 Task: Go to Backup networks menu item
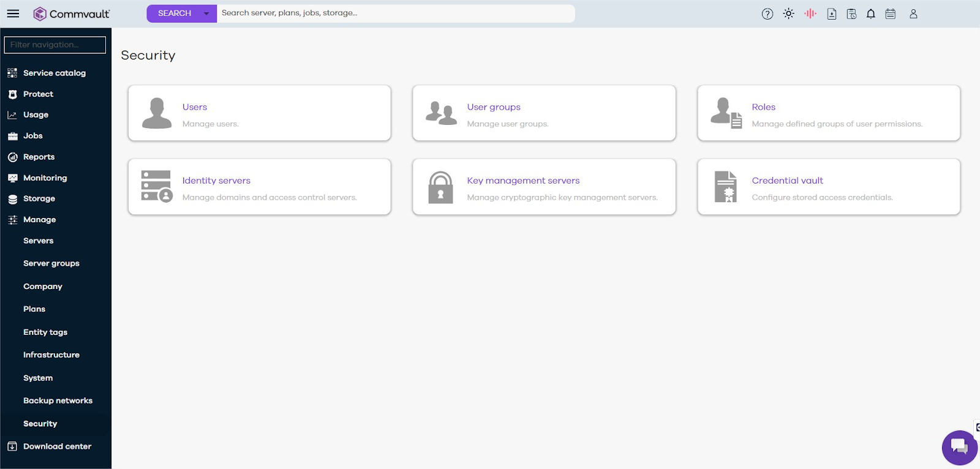(58, 400)
